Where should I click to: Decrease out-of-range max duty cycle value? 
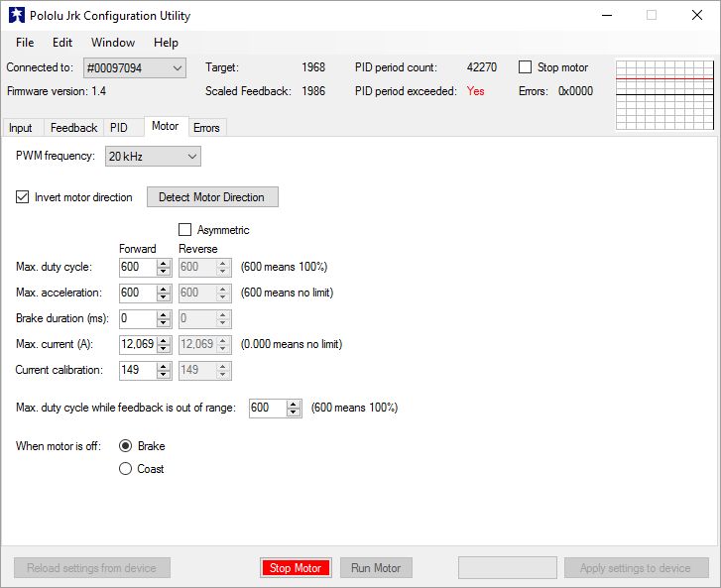[294, 412]
